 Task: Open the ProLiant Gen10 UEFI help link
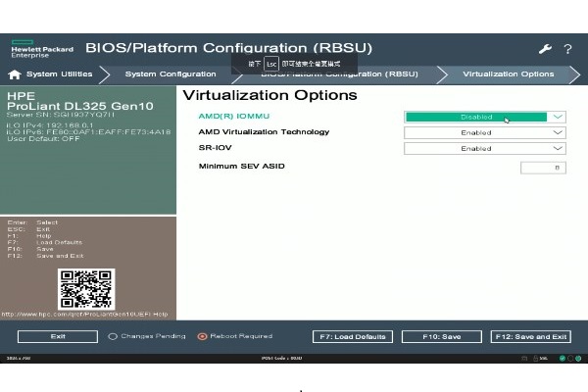[x=84, y=315]
